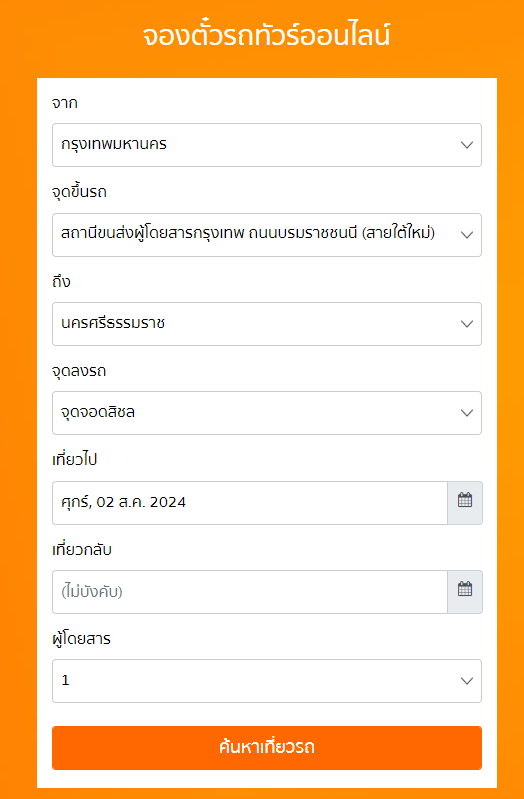
Task: Open the ผู้โดยสาร passenger count dropdown
Action: pyautogui.click(x=267, y=681)
